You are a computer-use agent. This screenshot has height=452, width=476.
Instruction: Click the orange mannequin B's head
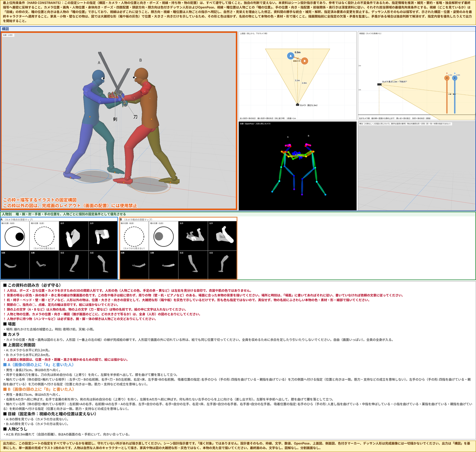tap(141, 77)
